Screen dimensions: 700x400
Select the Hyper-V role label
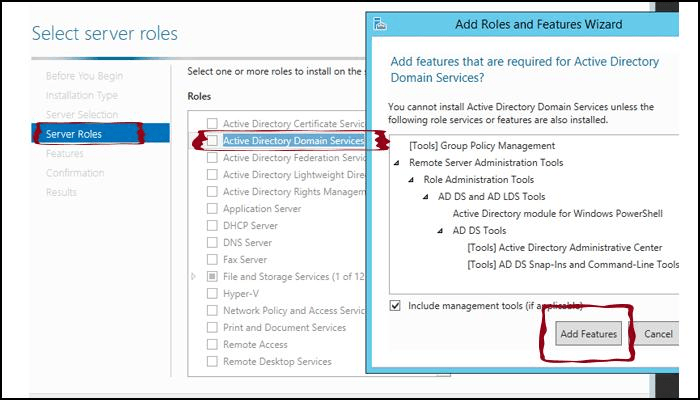point(241,294)
